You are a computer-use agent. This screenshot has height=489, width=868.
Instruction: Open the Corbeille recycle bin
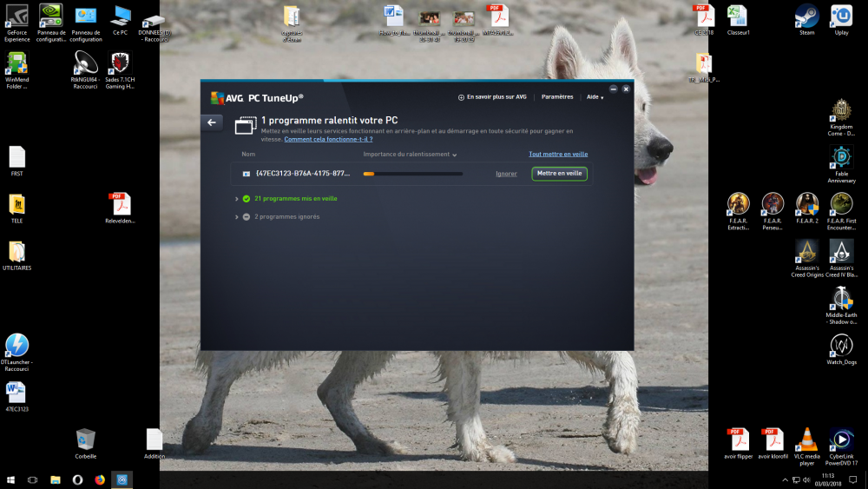pos(85,444)
